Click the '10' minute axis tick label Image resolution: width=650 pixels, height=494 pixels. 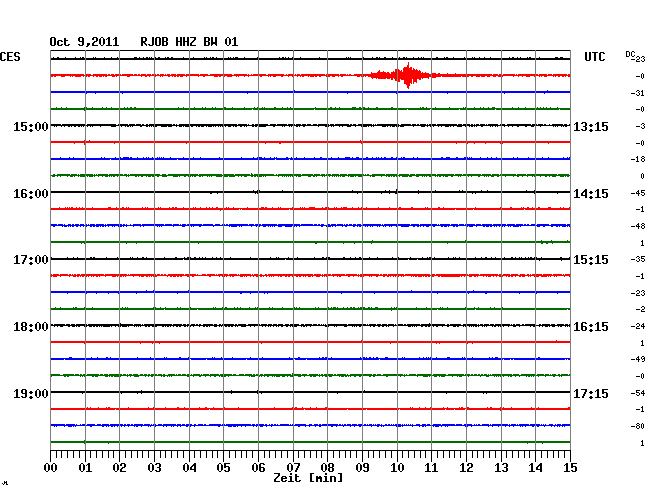[397, 467]
